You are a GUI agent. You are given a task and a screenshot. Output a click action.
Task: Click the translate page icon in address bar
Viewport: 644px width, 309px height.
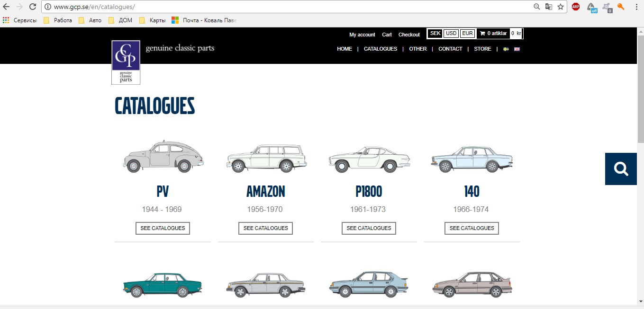pos(549,7)
